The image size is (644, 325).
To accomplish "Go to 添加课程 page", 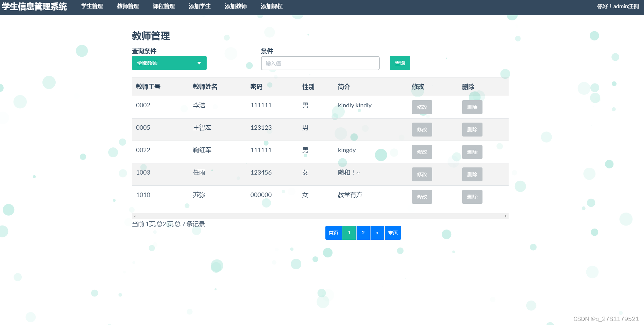I will [272, 6].
